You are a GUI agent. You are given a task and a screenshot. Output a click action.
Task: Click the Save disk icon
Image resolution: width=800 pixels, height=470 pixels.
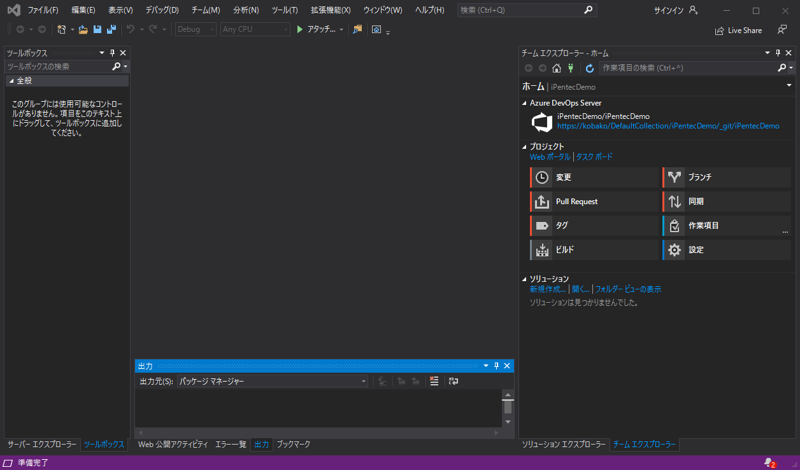pos(97,30)
